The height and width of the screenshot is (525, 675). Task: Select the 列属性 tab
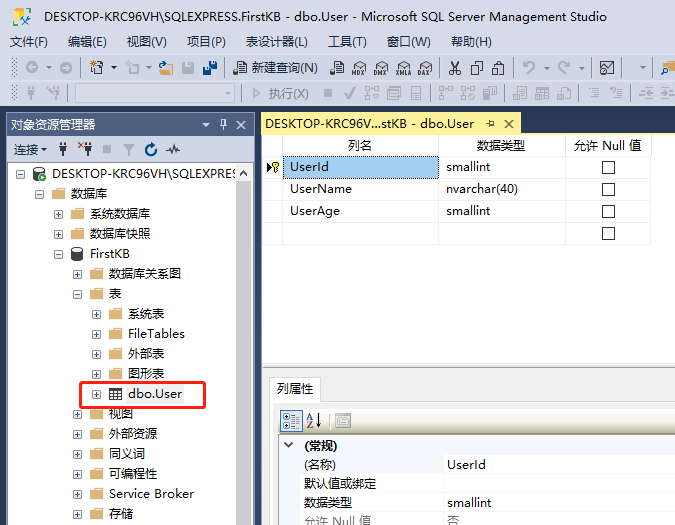[x=295, y=389]
